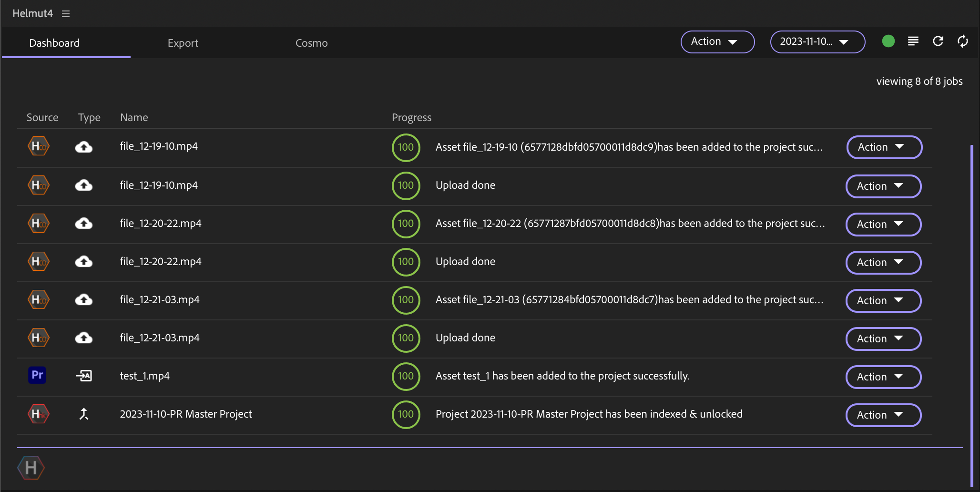Click the import type icon for test_1.mp4
980x492 pixels.
click(x=84, y=376)
